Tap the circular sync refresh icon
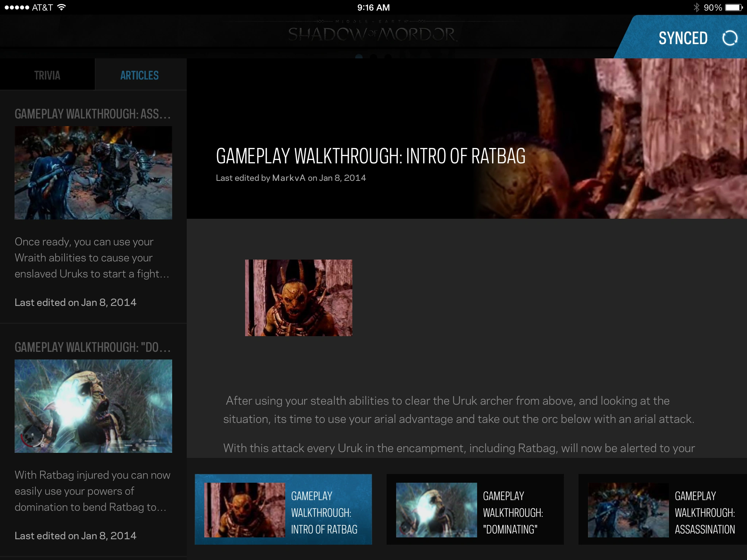The width and height of the screenshot is (747, 560). pos(729,38)
